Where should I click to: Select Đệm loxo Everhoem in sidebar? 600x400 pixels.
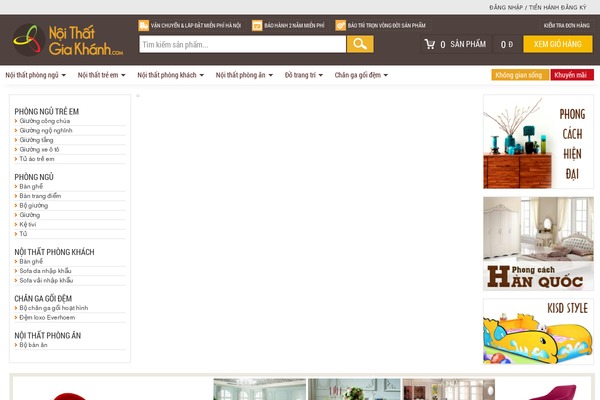click(x=47, y=318)
